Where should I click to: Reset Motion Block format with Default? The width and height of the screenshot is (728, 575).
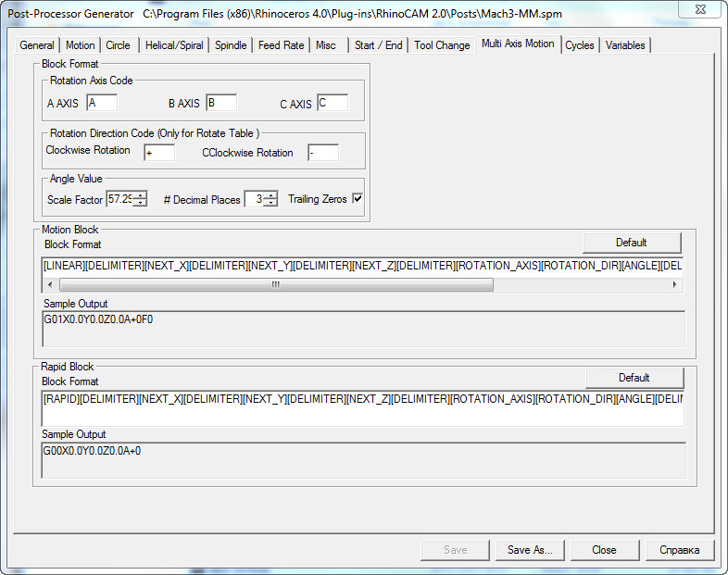(x=631, y=243)
